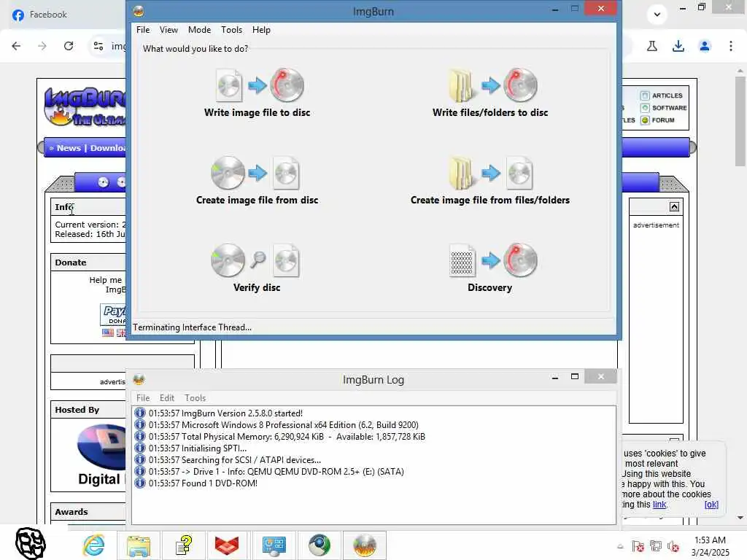Go back in the browser

click(16, 46)
